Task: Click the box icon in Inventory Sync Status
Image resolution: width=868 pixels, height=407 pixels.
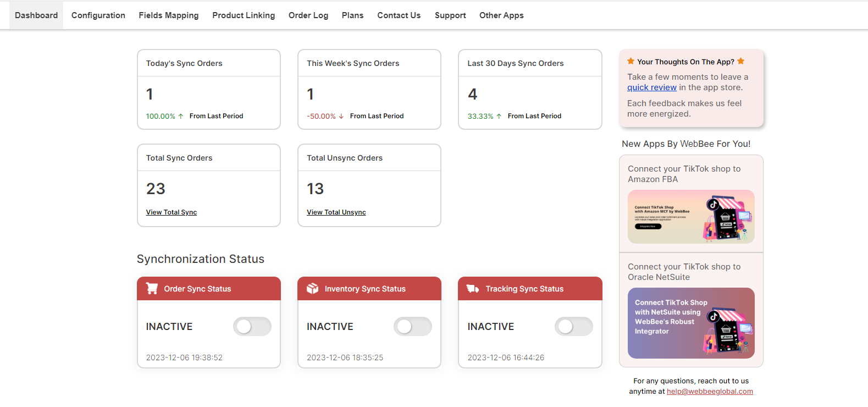Action: coord(312,288)
